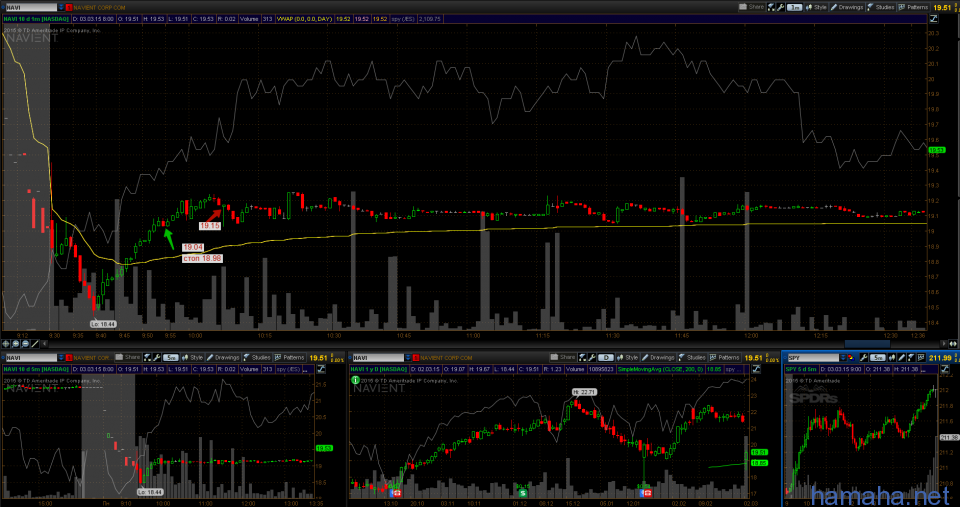Change the 5m timeframe in SPY chart
960x507 pixels.
[x=878, y=358]
